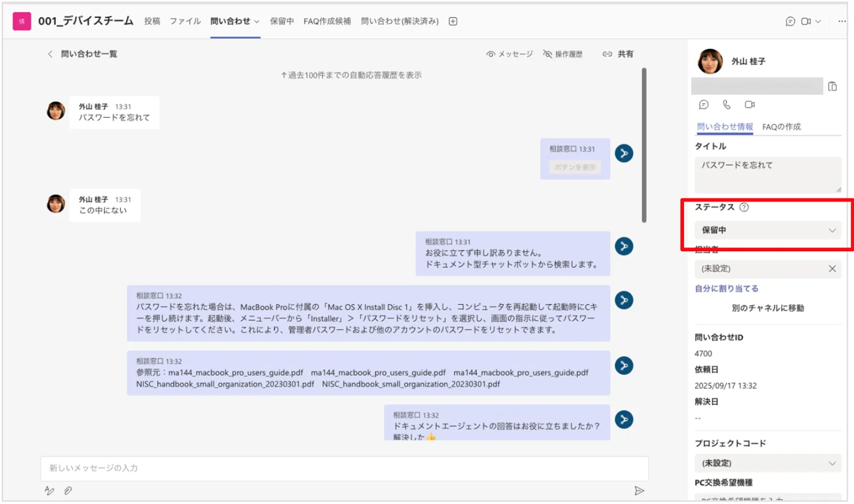Send the message with arrow icon
The height and width of the screenshot is (504, 854).
click(639, 491)
